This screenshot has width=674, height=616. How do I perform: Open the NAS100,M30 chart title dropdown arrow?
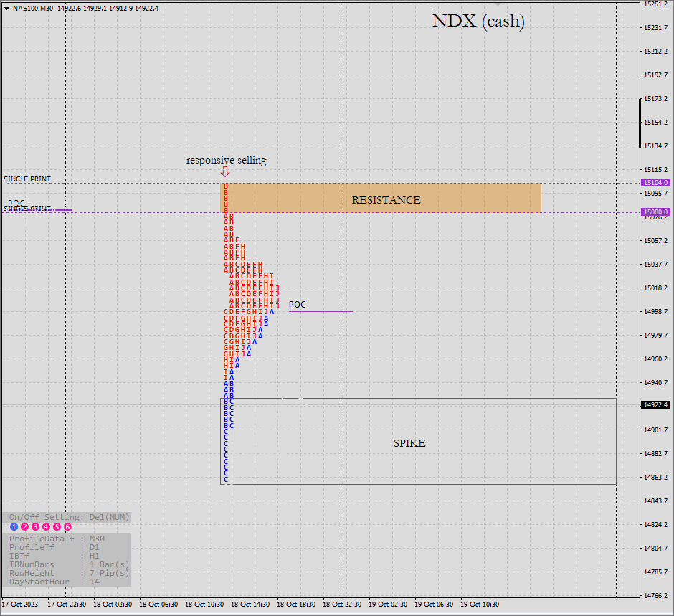(7, 9)
